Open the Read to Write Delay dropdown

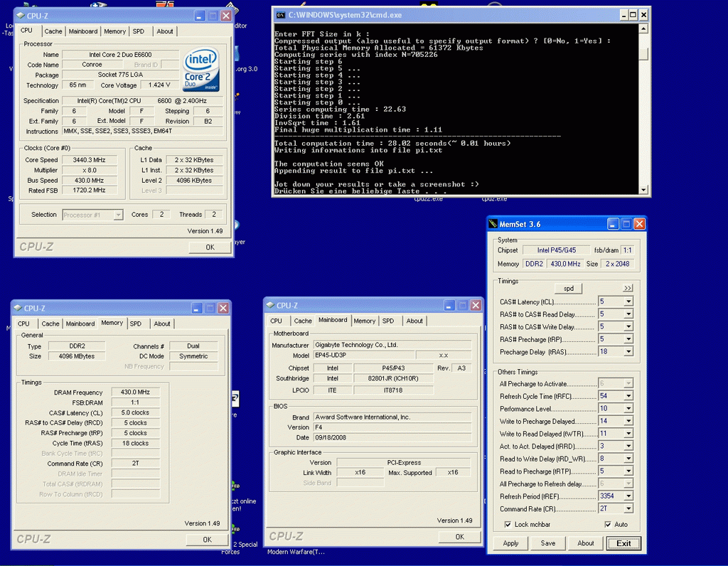point(628,459)
